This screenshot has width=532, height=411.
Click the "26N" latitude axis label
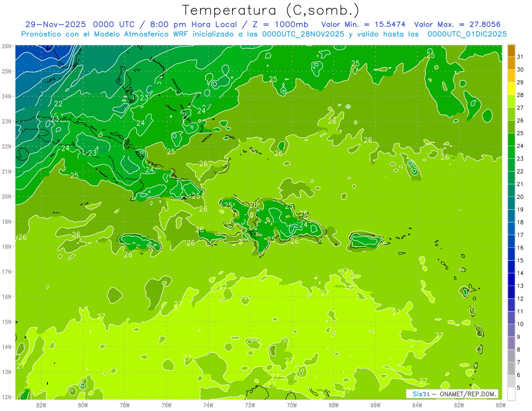pyautogui.click(x=6, y=46)
